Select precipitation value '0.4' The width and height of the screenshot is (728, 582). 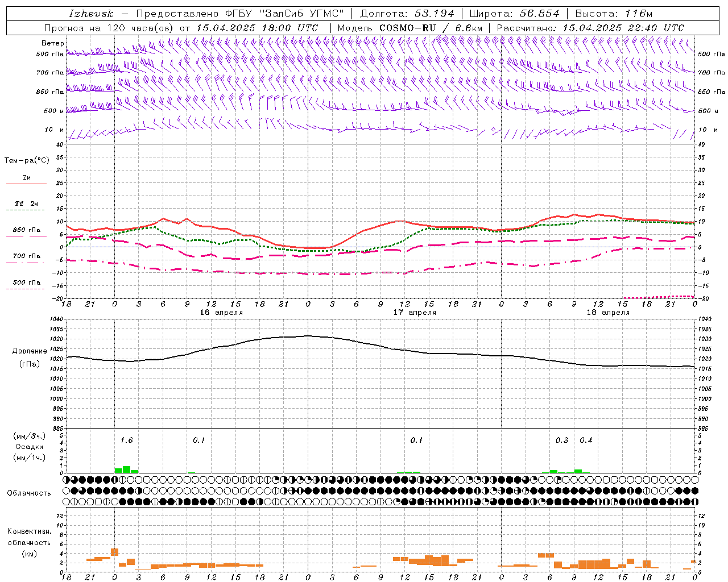pyautogui.click(x=586, y=440)
